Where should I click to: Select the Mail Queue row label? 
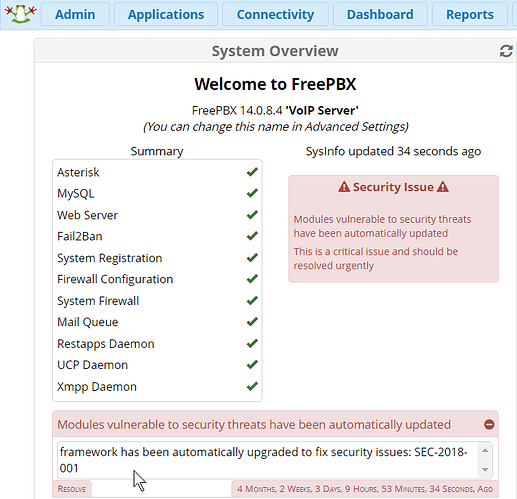pos(88,322)
